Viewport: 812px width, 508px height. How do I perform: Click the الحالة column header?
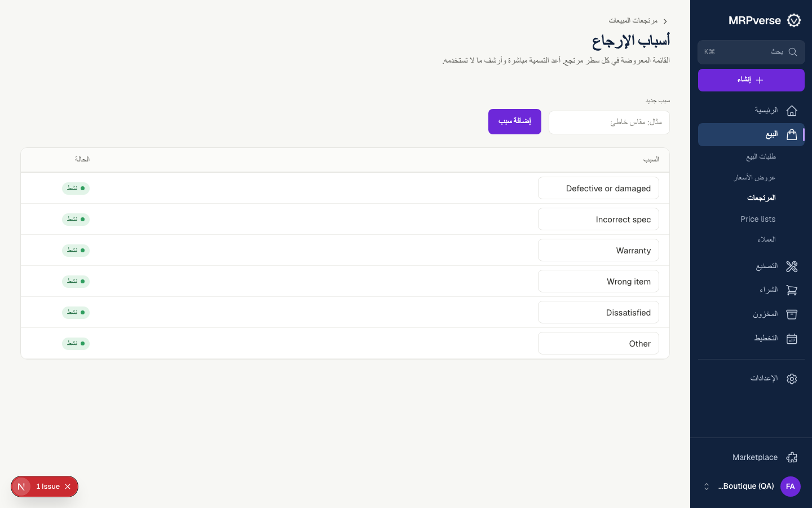click(x=82, y=160)
